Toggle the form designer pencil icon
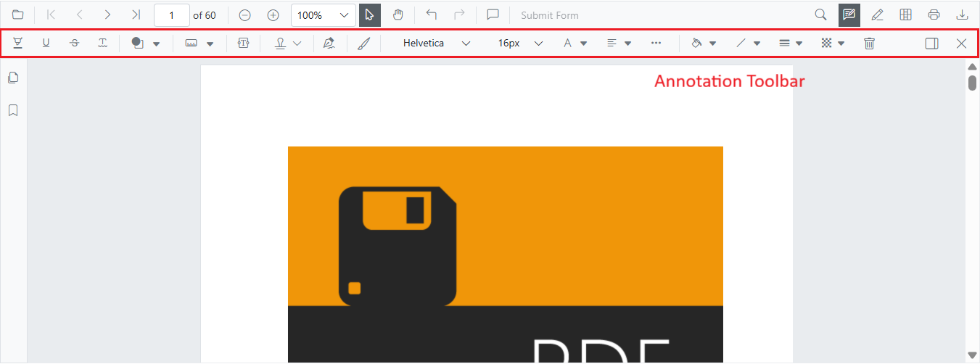 tap(877, 15)
